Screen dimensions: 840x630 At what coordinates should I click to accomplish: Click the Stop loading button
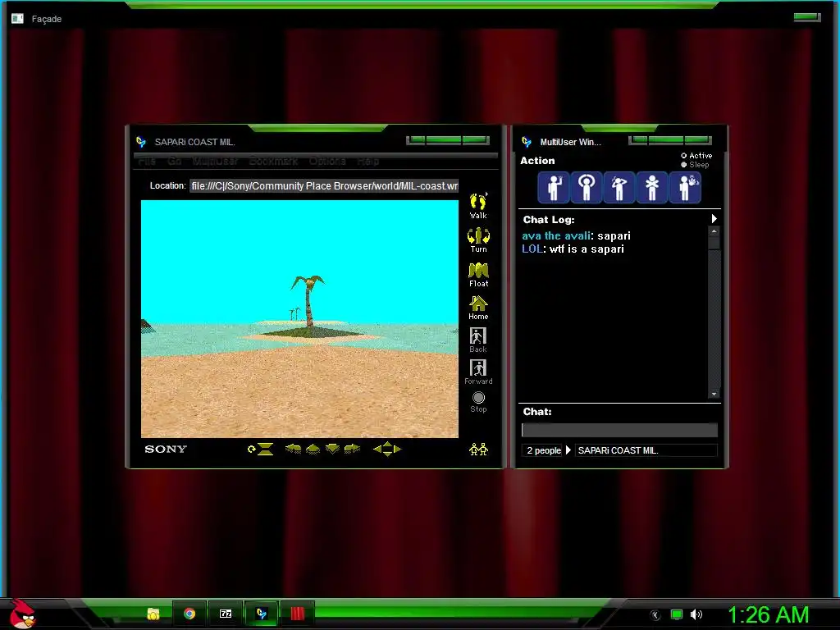pos(478,402)
